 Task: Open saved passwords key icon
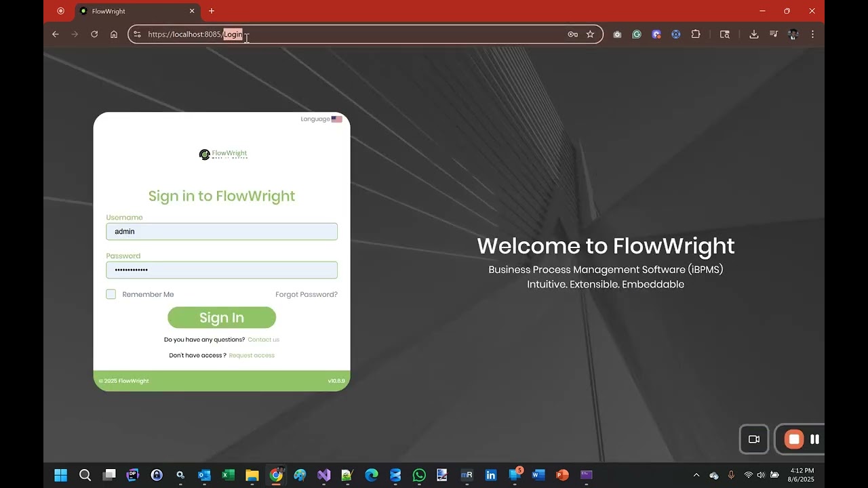[x=573, y=35]
